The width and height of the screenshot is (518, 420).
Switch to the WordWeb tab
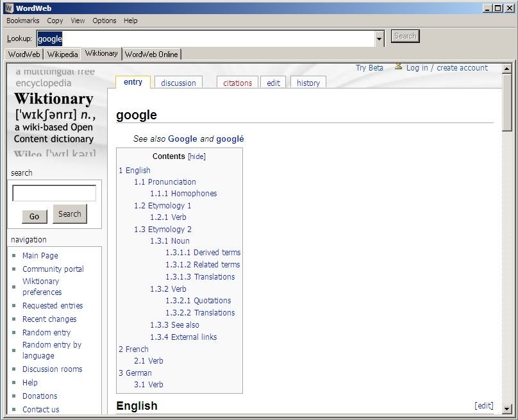pyautogui.click(x=24, y=55)
